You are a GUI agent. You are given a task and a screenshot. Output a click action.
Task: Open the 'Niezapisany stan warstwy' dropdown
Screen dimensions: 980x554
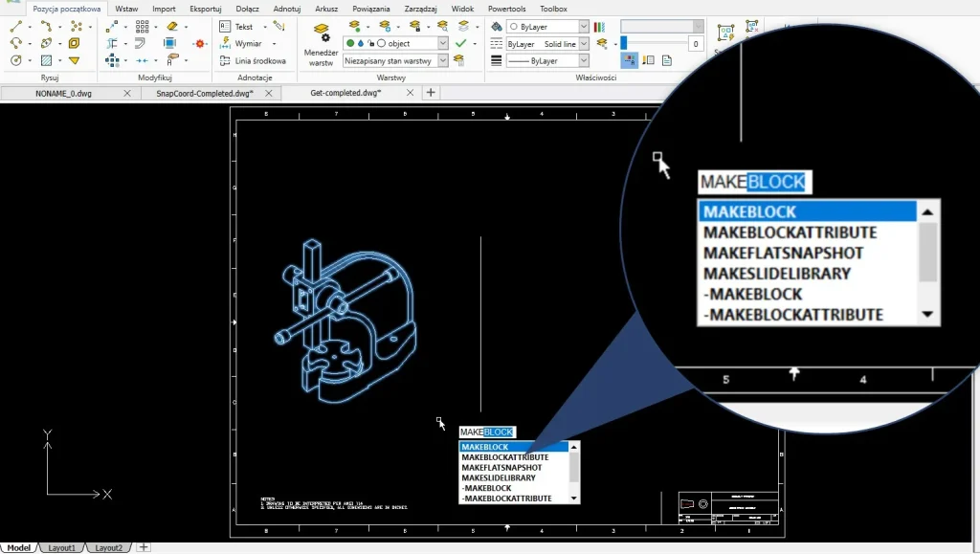pos(442,60)
